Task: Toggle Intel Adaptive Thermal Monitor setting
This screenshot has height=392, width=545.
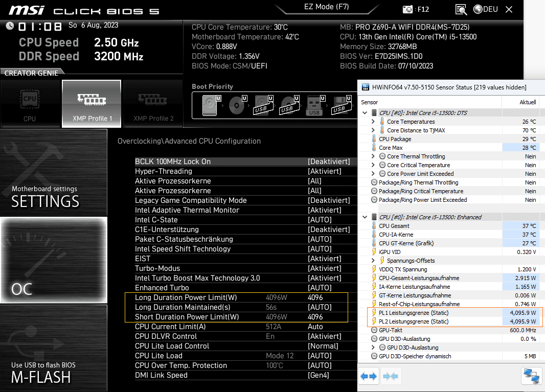Action: coord(246,210)
